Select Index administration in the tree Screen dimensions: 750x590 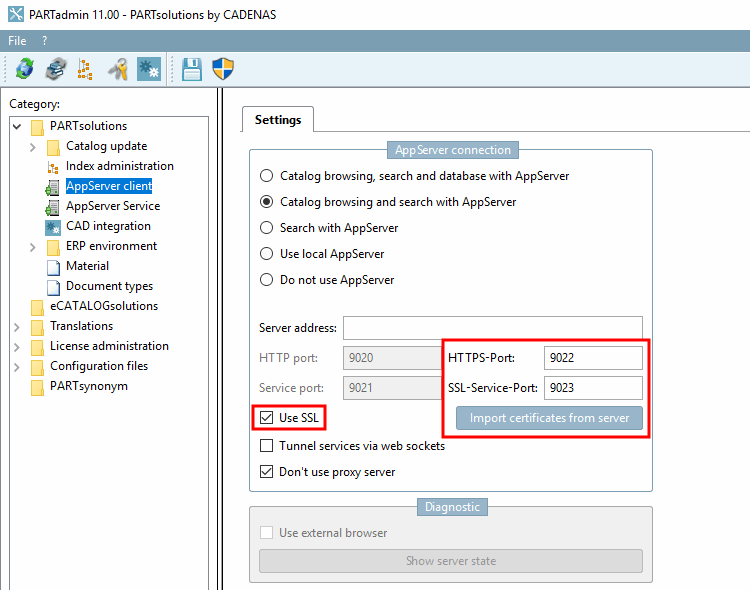point(120,166)
